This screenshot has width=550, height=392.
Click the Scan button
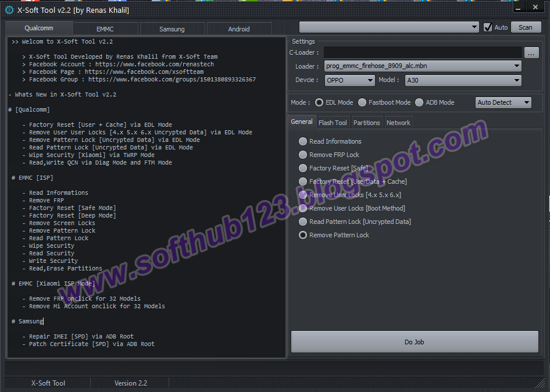[x=526, y=27]
